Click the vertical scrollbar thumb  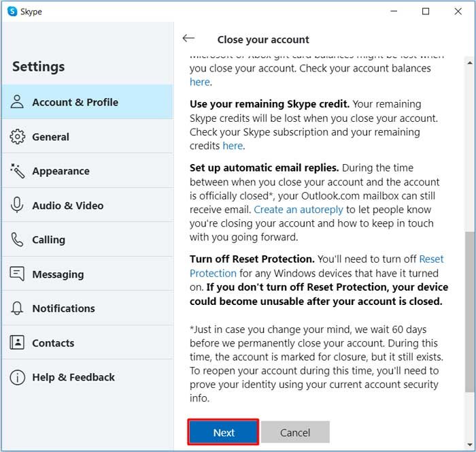(x=470, y=312)
